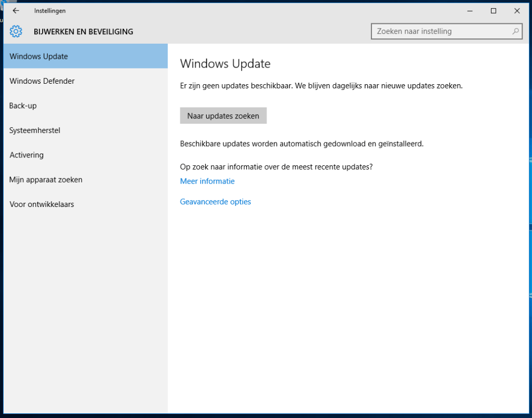Maximize the Instellingen window
The width and height of the screenshot is (532, 418).
point(494,11)
